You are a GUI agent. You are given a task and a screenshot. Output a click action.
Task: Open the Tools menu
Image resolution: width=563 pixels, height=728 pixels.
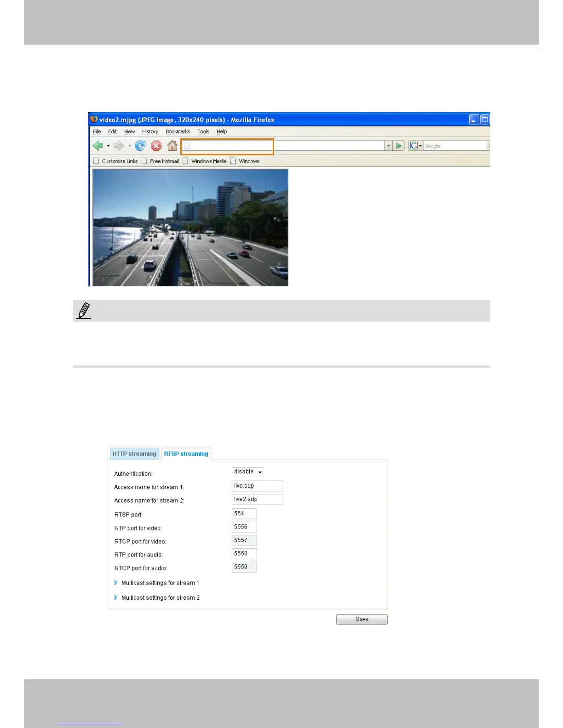tap(203, 131)
